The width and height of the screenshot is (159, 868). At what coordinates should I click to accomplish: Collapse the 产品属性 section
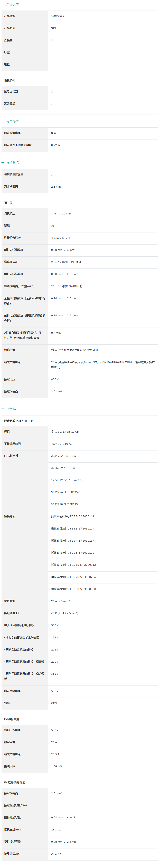[3, 4]
